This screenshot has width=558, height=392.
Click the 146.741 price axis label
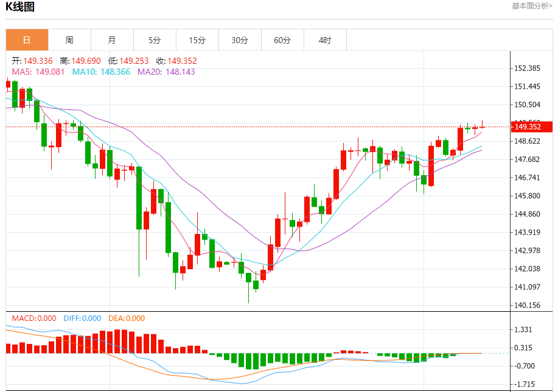528,177
